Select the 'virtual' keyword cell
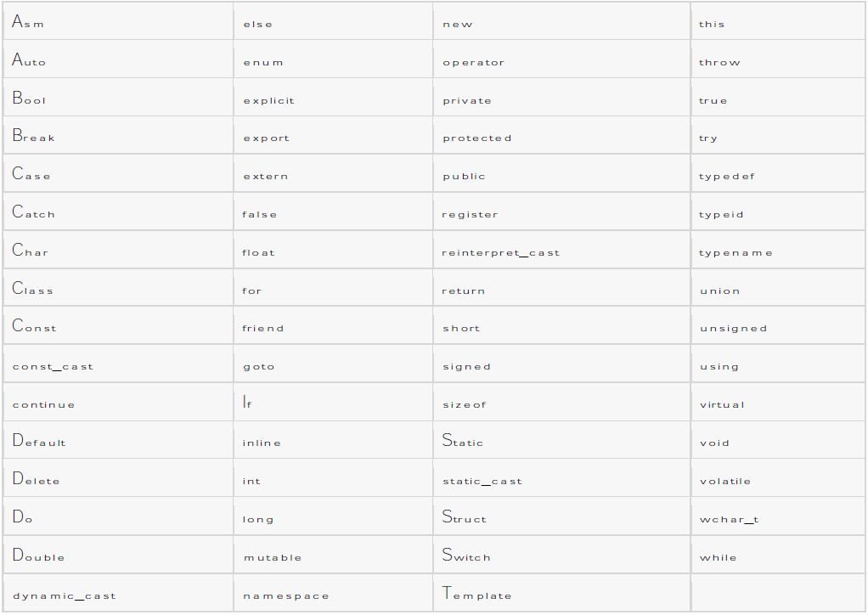The image size is (868, 615). tap(722, 404)
